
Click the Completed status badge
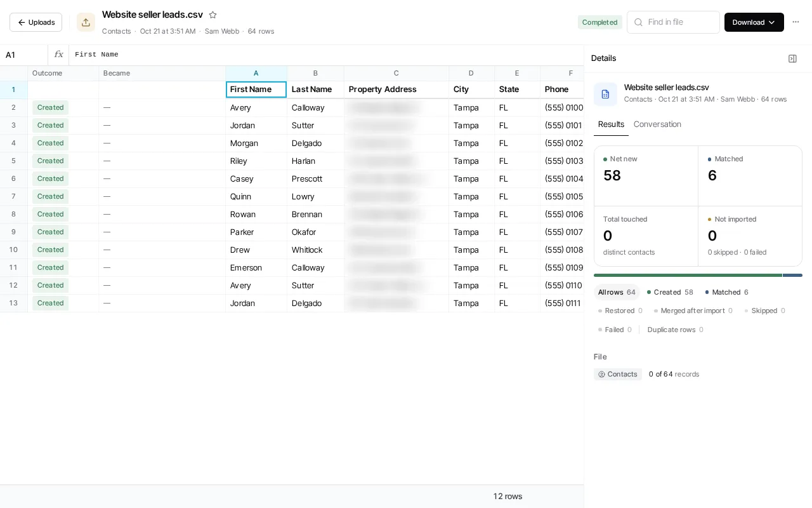tap(599, 22)
